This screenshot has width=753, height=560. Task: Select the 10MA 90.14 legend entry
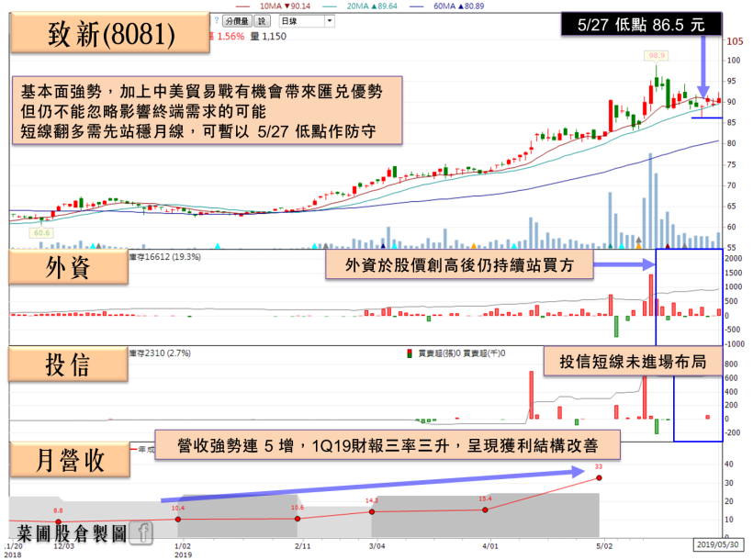coord(274,6)
